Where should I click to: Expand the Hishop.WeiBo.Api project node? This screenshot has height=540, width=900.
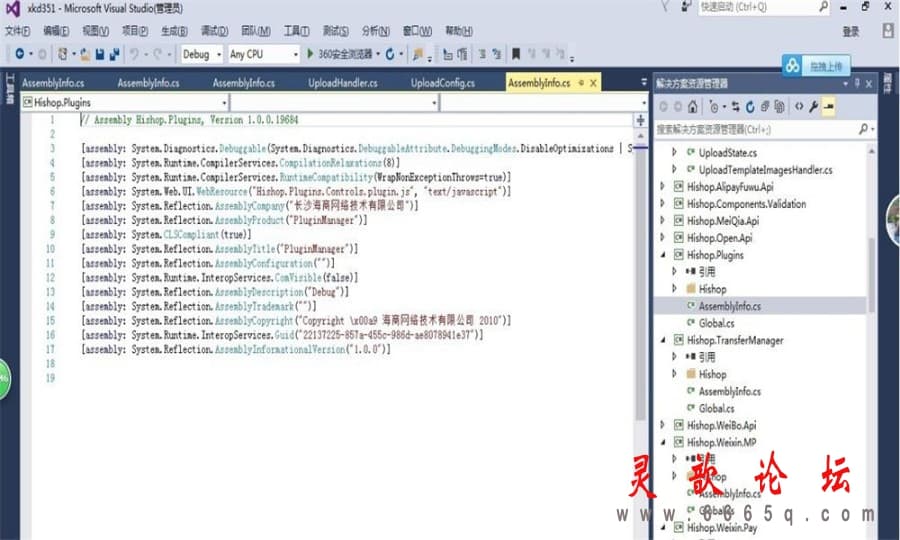(663, 425)
